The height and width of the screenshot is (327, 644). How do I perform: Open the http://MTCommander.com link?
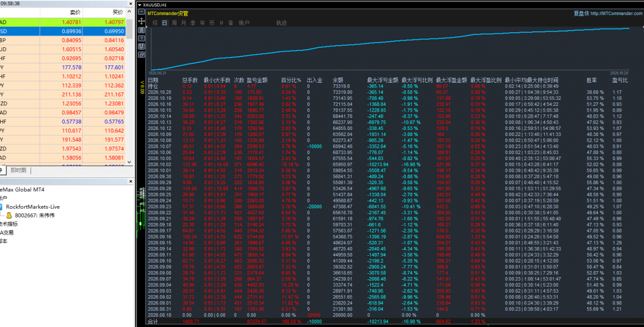coord(616,13)
